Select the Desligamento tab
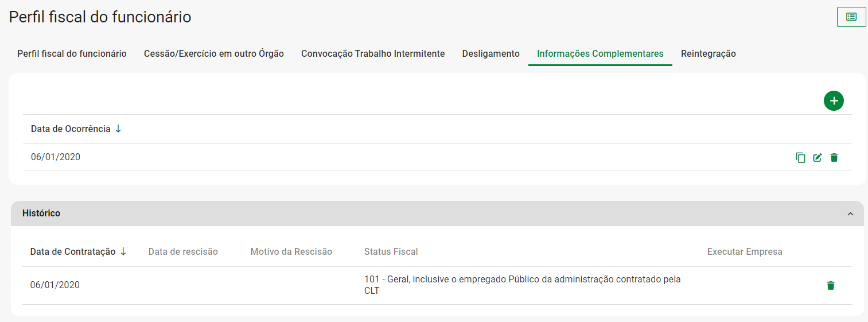This screenshot has height=322, width=868. tap(491, 53)
